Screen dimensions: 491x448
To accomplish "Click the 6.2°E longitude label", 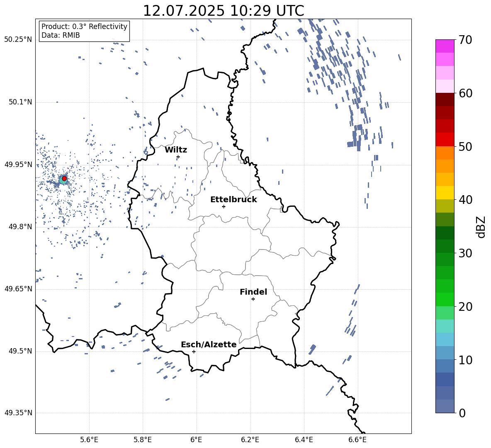I will (250, 440).
